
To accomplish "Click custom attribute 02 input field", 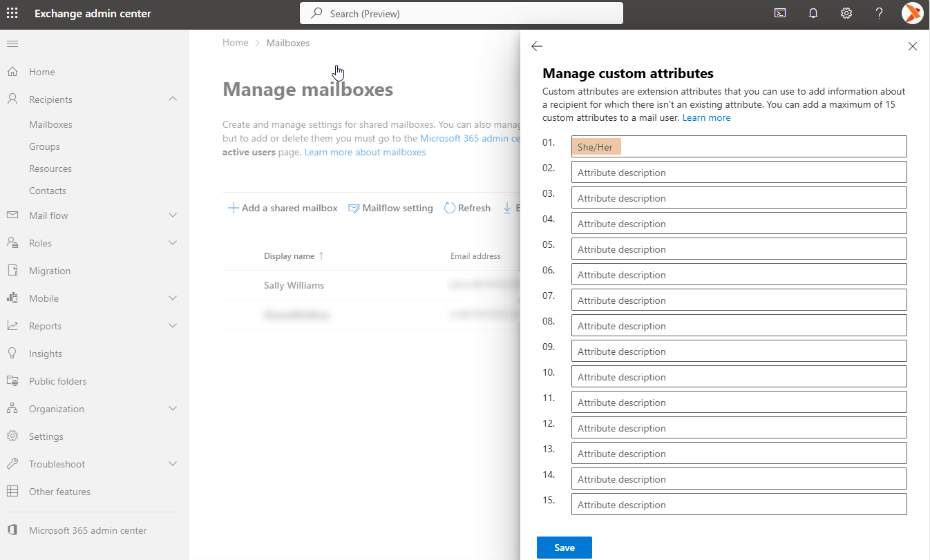I will [738, 173].
